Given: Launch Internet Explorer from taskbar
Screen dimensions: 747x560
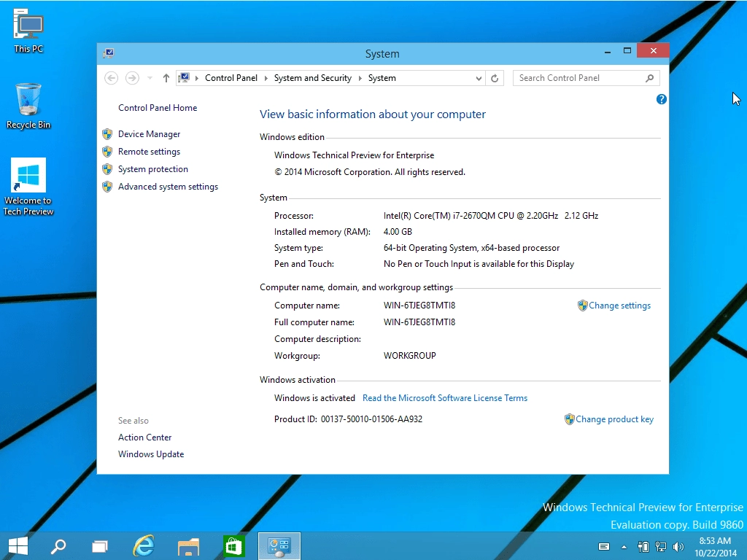Looking at the screenshot, I should click(144, 545).
